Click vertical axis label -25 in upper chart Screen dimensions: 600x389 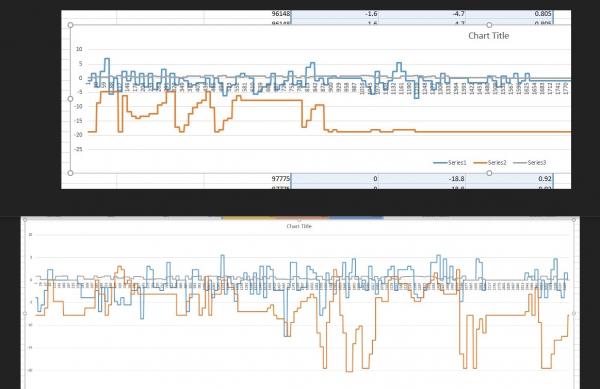78,149
